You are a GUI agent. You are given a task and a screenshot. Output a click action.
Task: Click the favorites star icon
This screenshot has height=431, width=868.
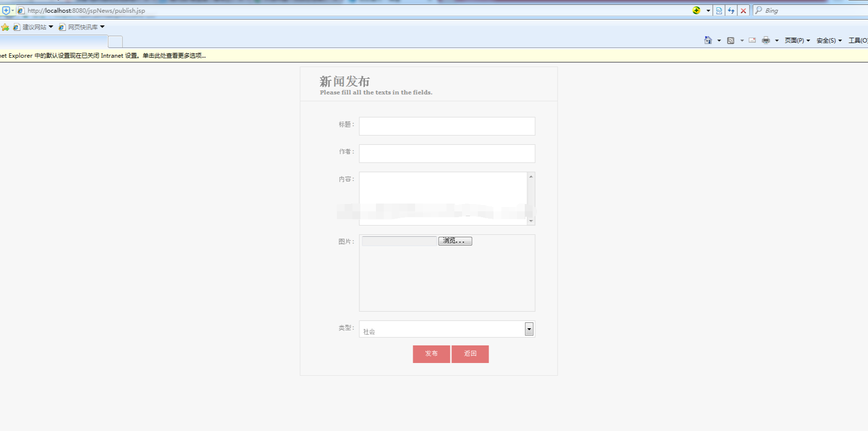pos(5,27)
